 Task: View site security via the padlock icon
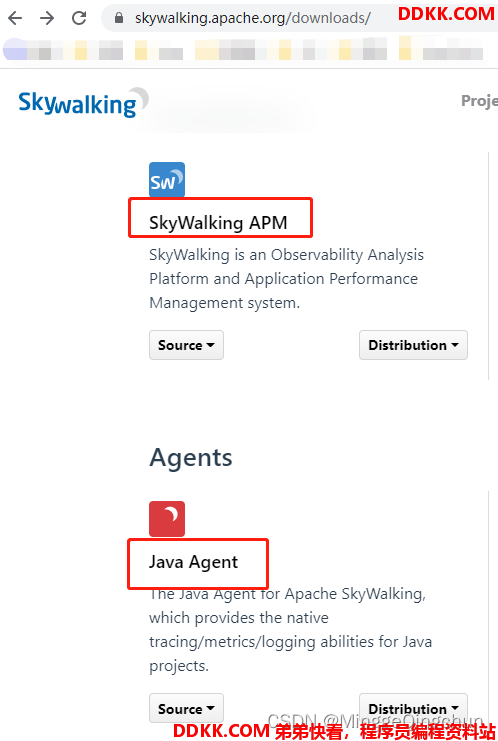(119, 18)
